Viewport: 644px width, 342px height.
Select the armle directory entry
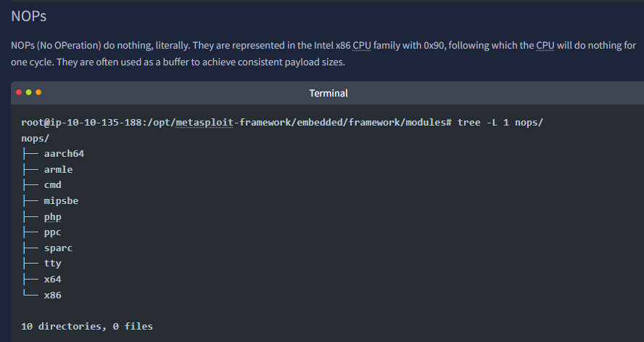click(58, 169)
